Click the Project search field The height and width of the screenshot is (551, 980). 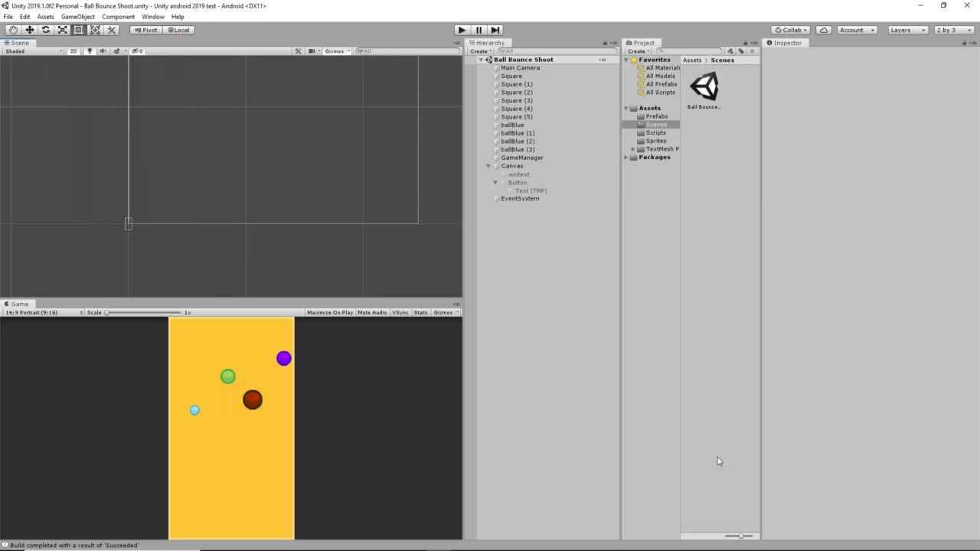[689, 51]
